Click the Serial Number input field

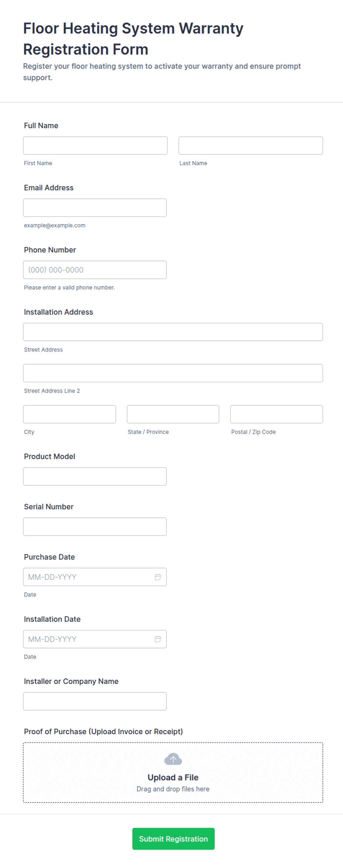95,527
